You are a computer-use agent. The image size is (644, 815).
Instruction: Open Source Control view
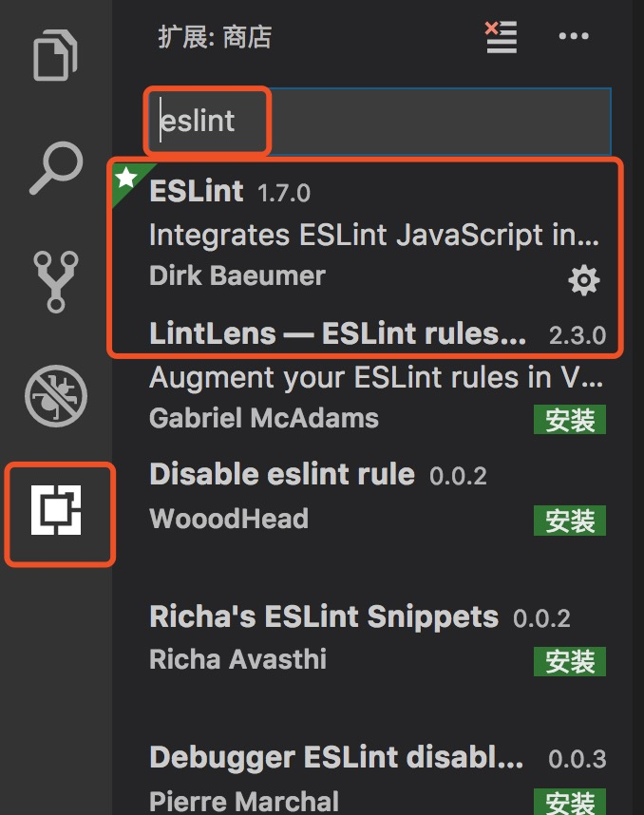[56, 282]
